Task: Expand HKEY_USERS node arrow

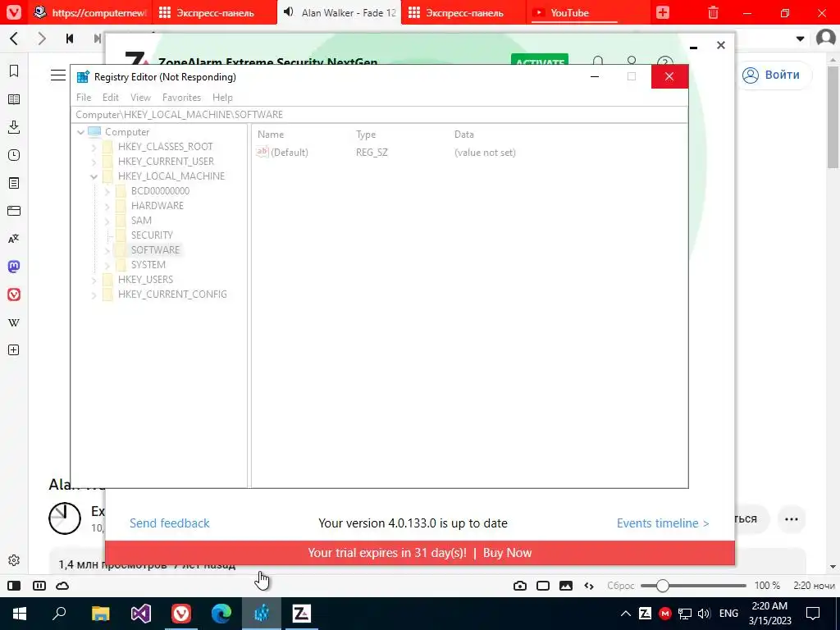Action: 94,279
